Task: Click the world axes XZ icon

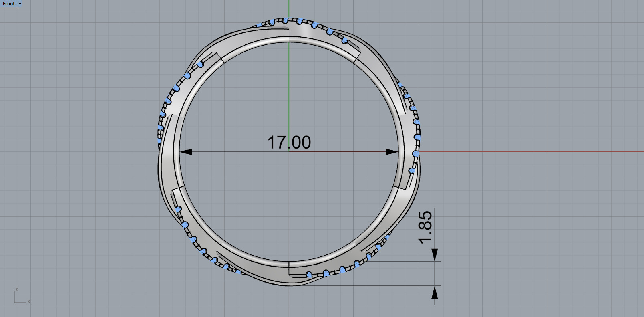Action: click(x=22, y=296)
